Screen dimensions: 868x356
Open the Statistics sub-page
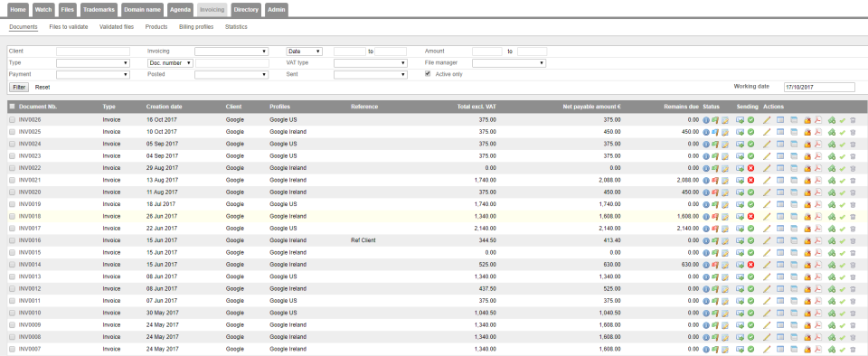coord(236,26)
